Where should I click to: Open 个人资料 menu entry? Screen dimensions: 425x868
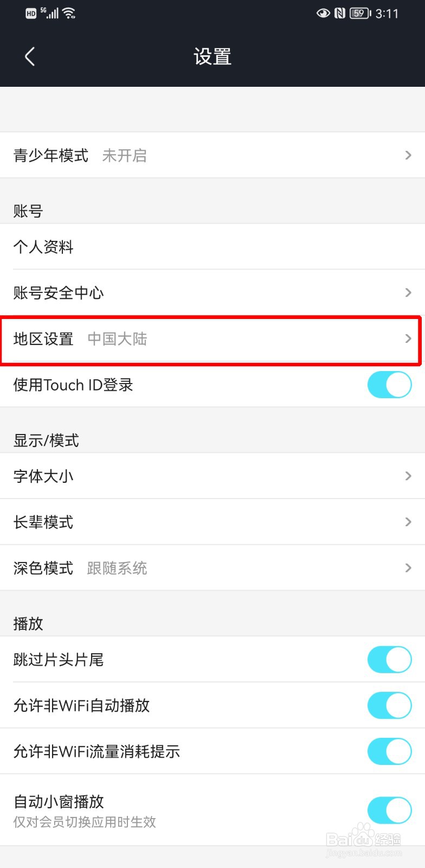(212, 247)
